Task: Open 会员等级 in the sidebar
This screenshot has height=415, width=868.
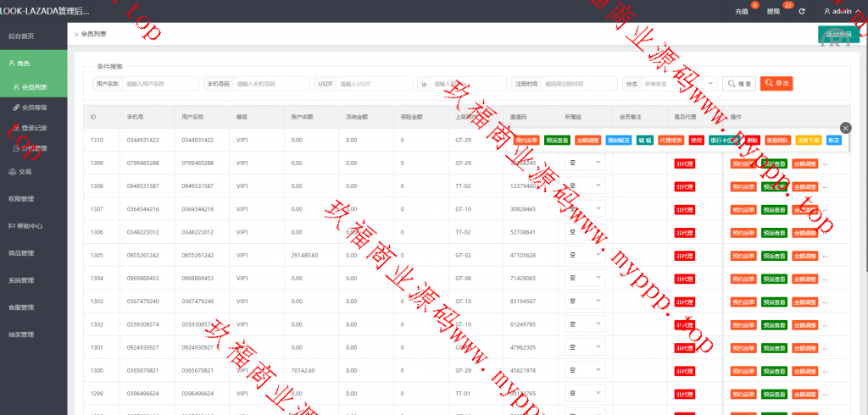Action: (x=34, y=108)
